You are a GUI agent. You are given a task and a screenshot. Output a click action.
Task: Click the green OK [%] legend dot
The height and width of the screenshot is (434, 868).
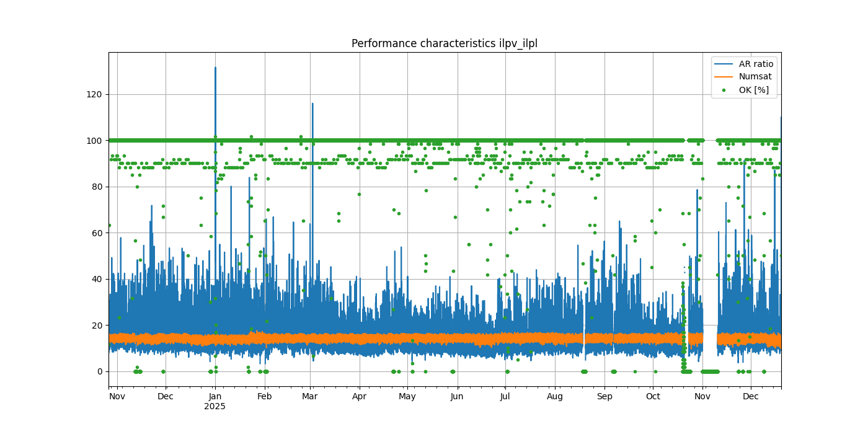[x=724, y=90]
